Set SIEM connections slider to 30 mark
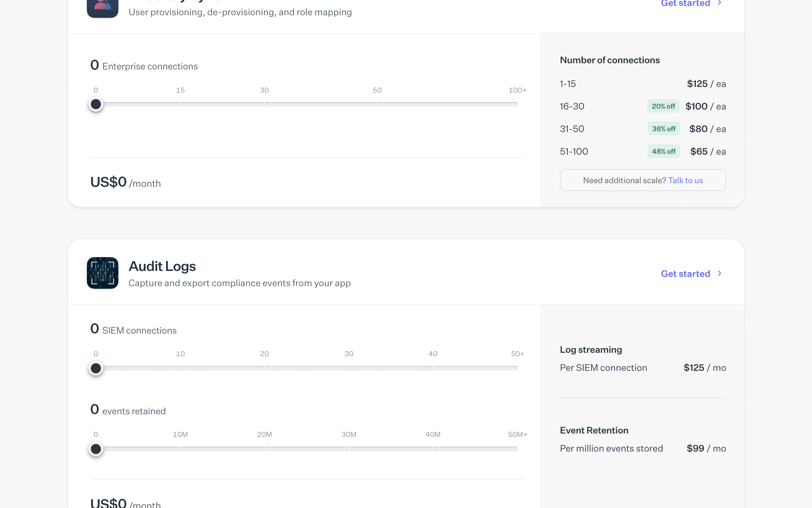The image size is (812, 508). [x=349, y=368]
